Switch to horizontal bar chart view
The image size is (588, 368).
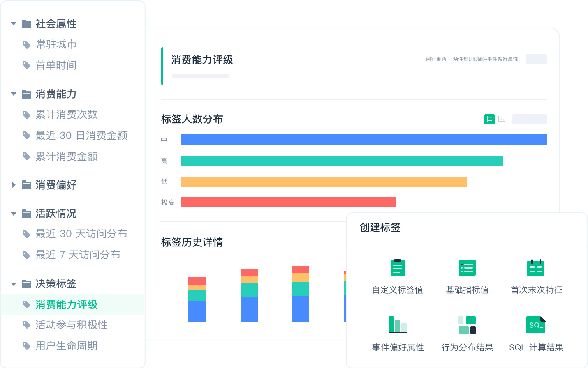click(x=489, y=119)
